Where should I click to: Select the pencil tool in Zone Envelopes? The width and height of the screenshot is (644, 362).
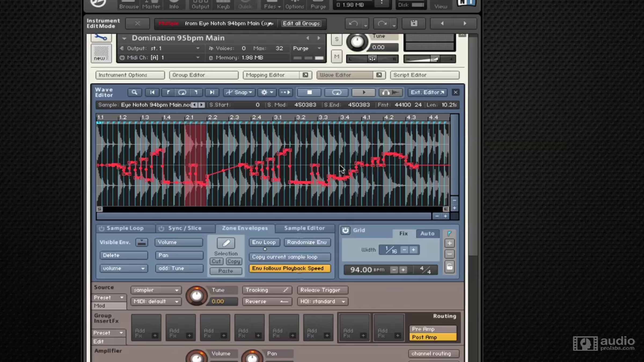click(226, 243)
